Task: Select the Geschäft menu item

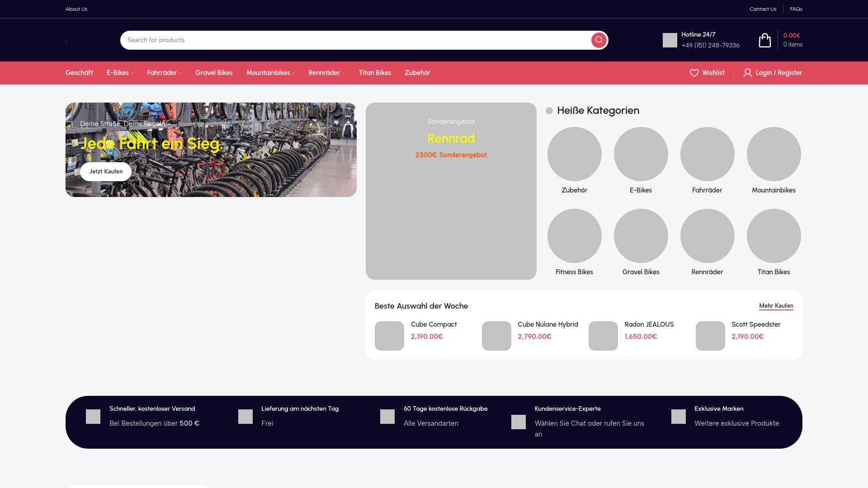Action: pyautogui.click(x=79, y=73)
